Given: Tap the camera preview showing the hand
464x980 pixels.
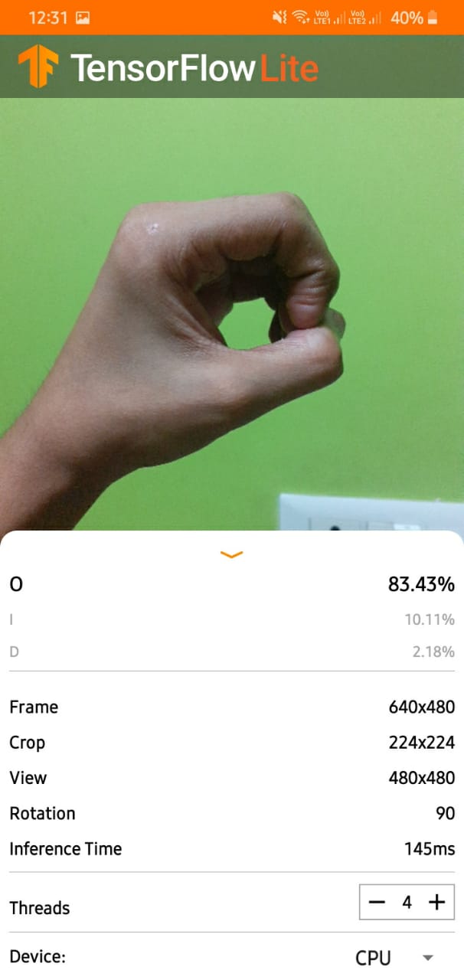Looking at the screenshot, I should tap(232, 314).
